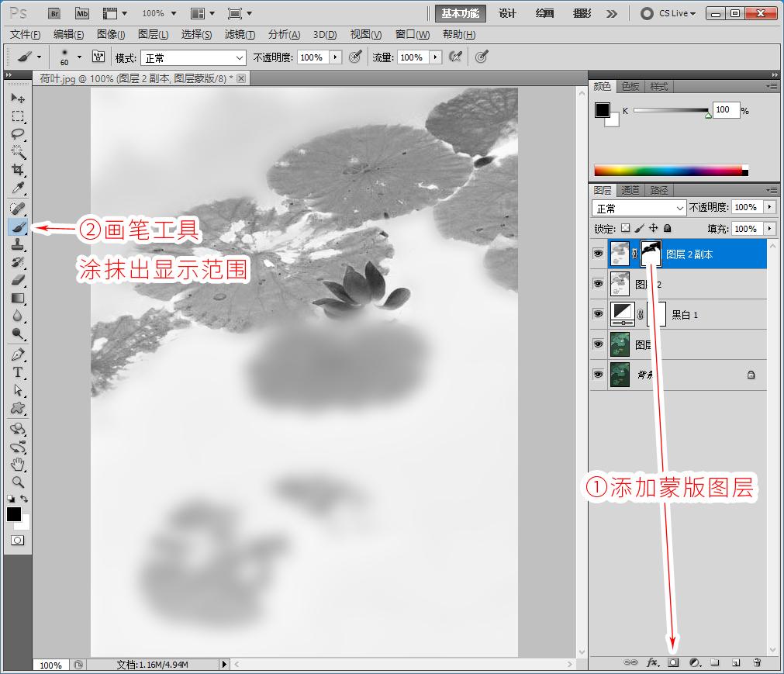
Task: Select the History Brush tool
Action: click(18, 262)
